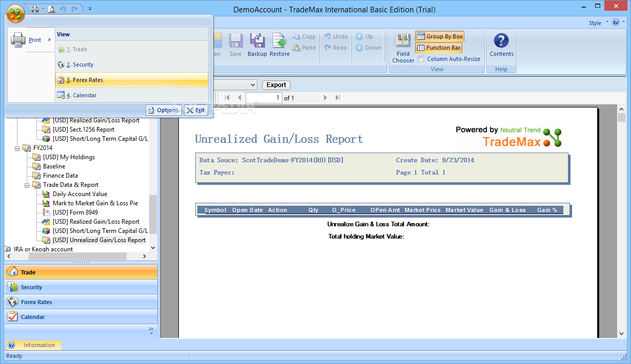Click the Up arrow ribbon button

(365, 36)
